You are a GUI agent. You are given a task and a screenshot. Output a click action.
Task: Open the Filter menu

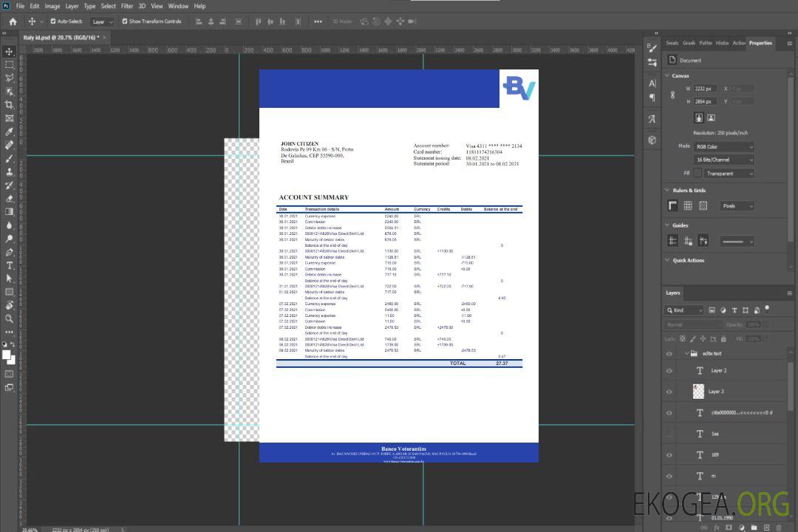click(x=127, y=6)
